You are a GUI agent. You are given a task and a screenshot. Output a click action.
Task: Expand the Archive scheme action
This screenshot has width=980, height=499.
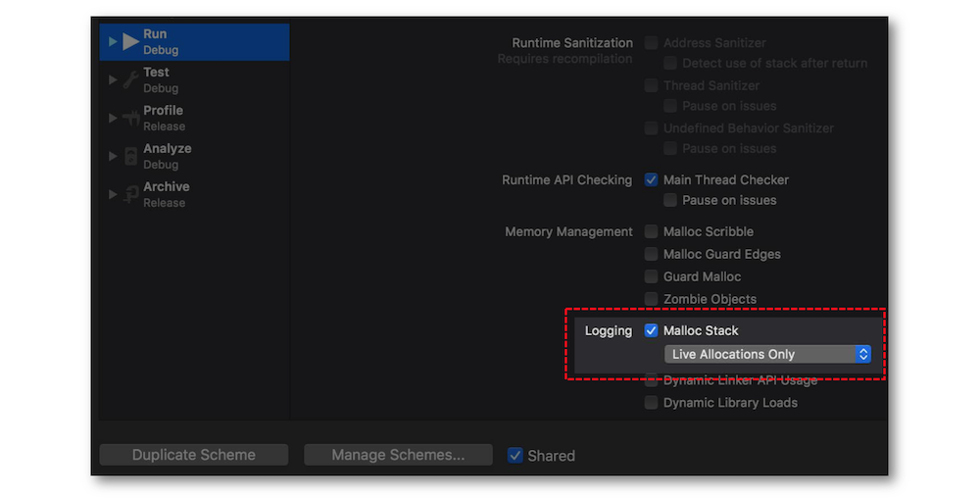point(113,194)
